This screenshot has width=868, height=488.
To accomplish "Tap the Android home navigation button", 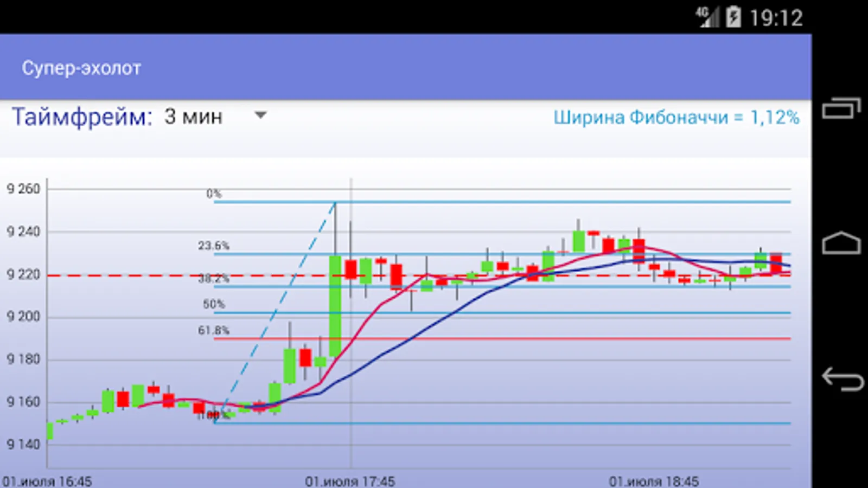I will [x=841, y=243].
